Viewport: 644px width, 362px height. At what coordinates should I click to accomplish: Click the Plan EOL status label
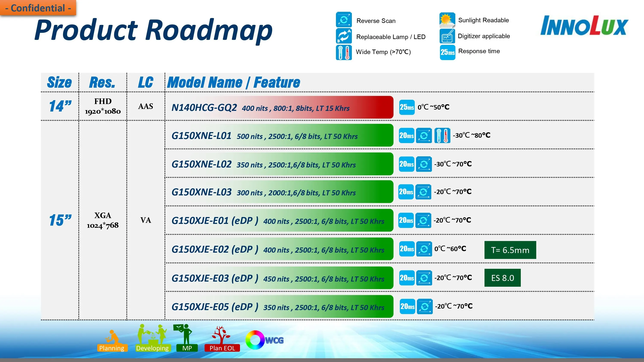click(222, 348)
